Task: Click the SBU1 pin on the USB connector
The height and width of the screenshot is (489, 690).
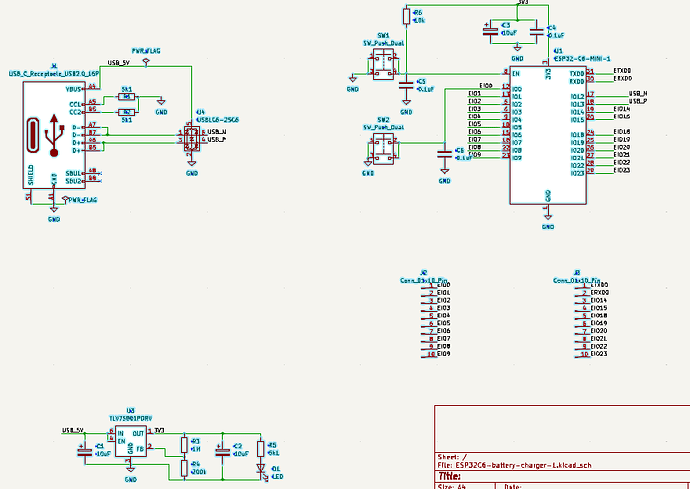Action: (83, 173)
